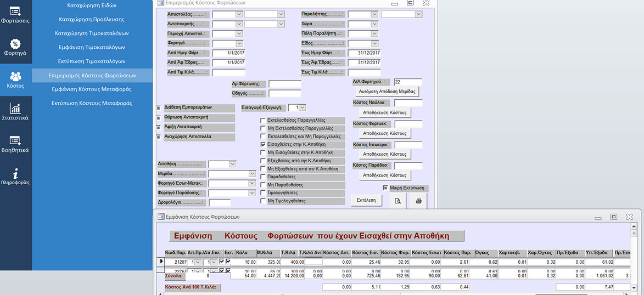
Task: Open the Πληροφορίες info section
Action: 15,175
